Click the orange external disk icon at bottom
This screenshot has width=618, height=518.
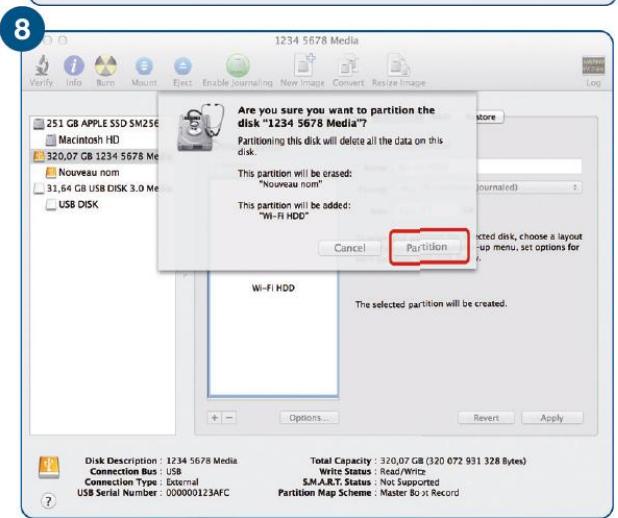click(x=49, y=468)
